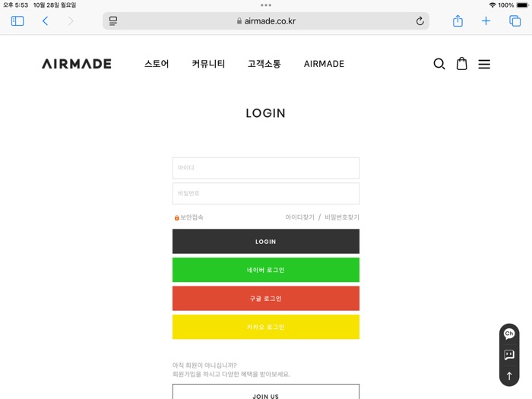Click the 아이디찾기 link
Viewport: 532px width, 399px height.
(x=300, y=217)
